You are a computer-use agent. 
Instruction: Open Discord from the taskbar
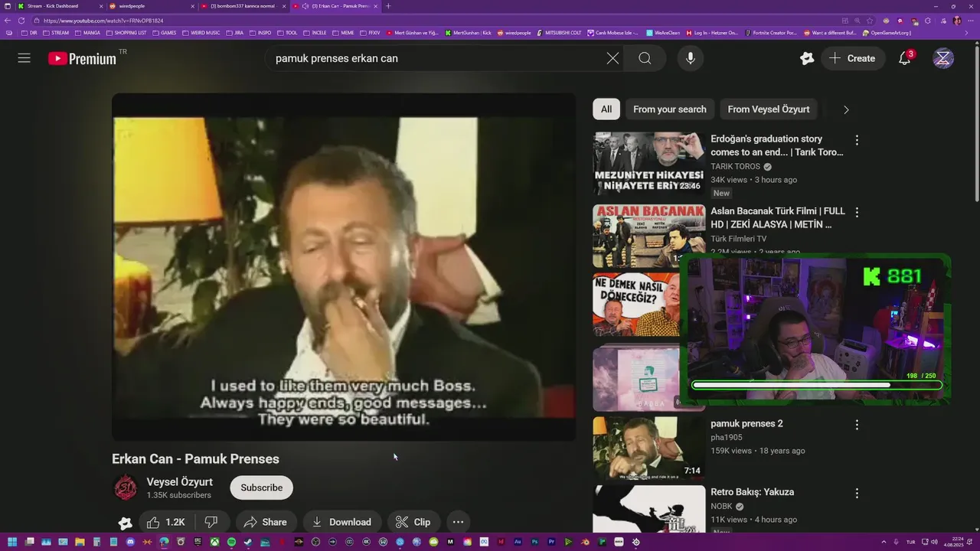(x=130, y=542)
